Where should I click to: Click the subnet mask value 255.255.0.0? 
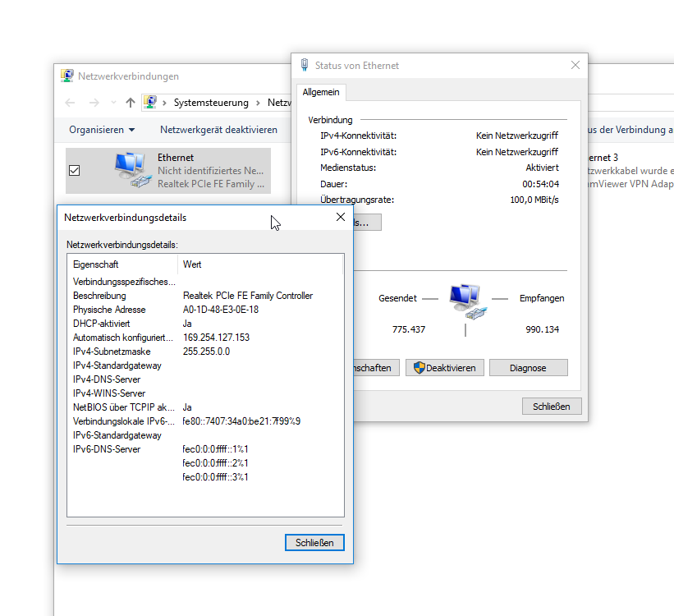[206, 352]
